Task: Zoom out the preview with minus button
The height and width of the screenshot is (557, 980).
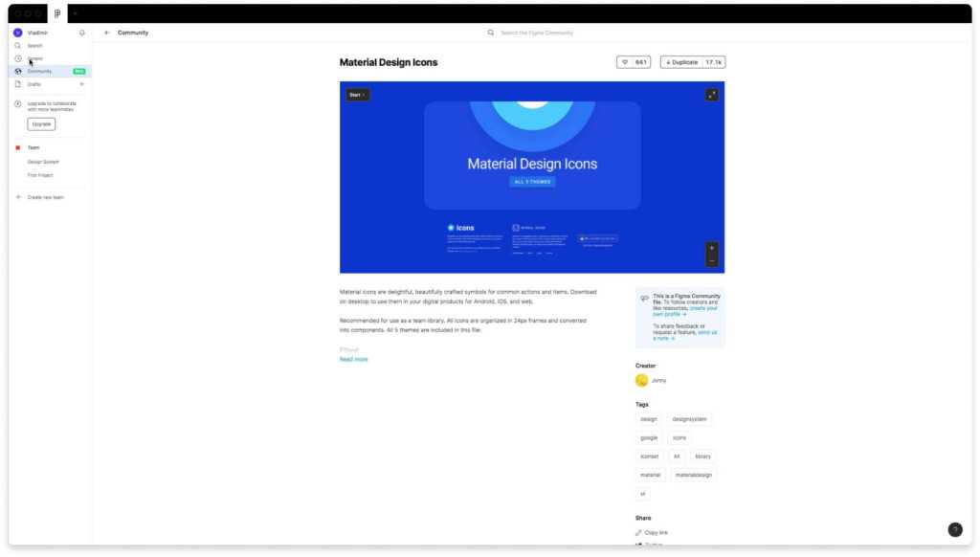Action: point(711,260)
